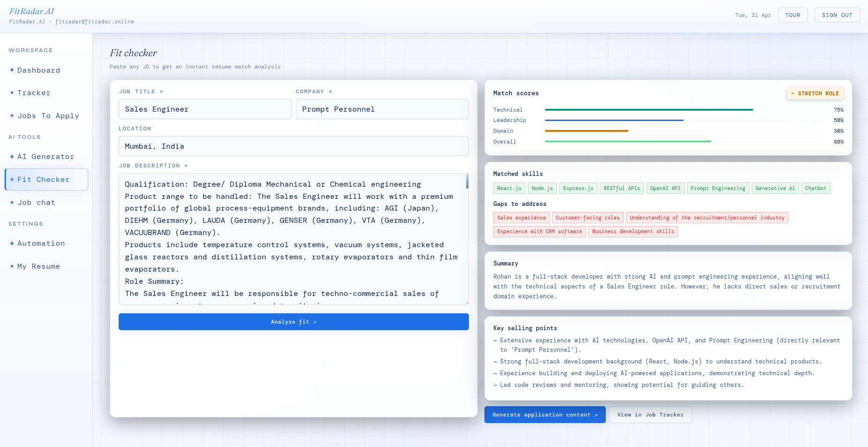This screenshot has height=447, width=868.
Task: Edit the Job Title field Sales Engineer
Action: point(205,109)
